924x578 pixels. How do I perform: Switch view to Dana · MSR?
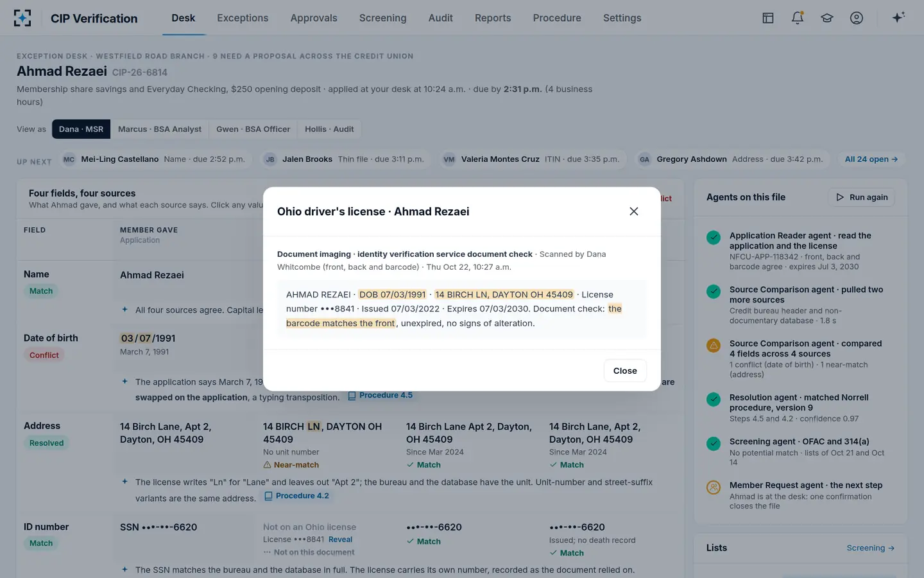tap(81, 129)
